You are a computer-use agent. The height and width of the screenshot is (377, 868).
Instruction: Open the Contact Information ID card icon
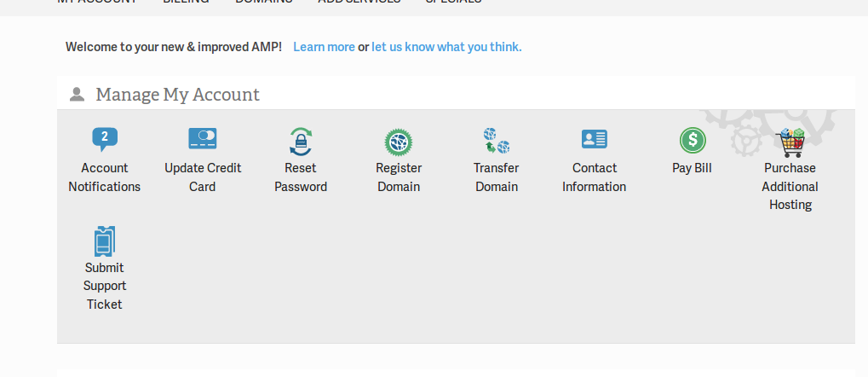click(x=594, y=139)
